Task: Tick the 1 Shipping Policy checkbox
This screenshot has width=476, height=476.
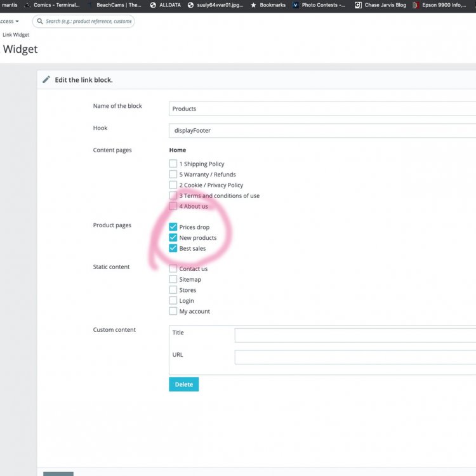Action: 173,164
